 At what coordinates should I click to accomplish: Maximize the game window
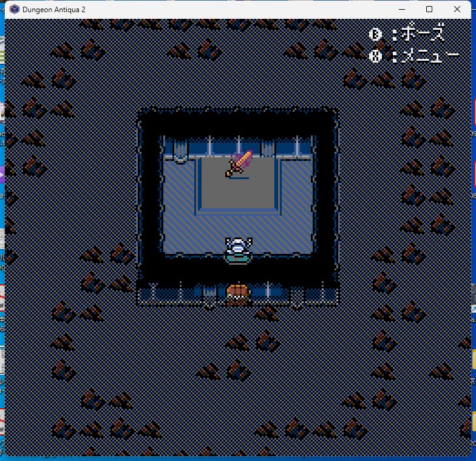click(429, 9)
